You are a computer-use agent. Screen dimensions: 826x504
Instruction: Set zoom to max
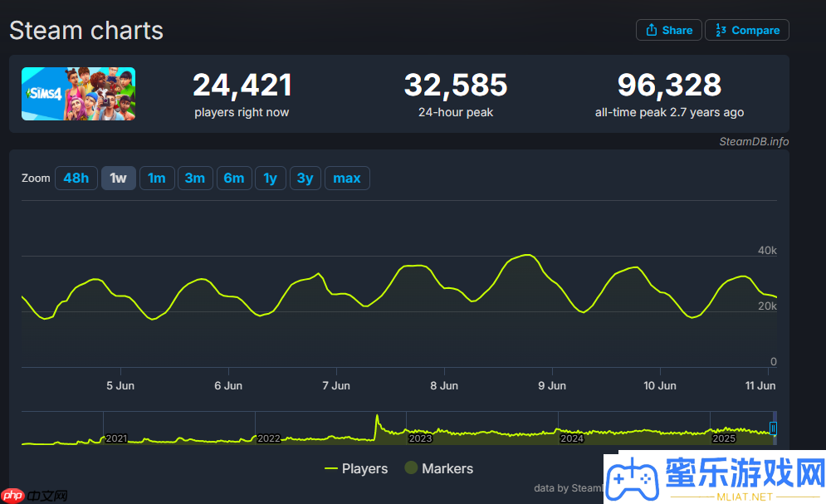[x=347, y=178]
